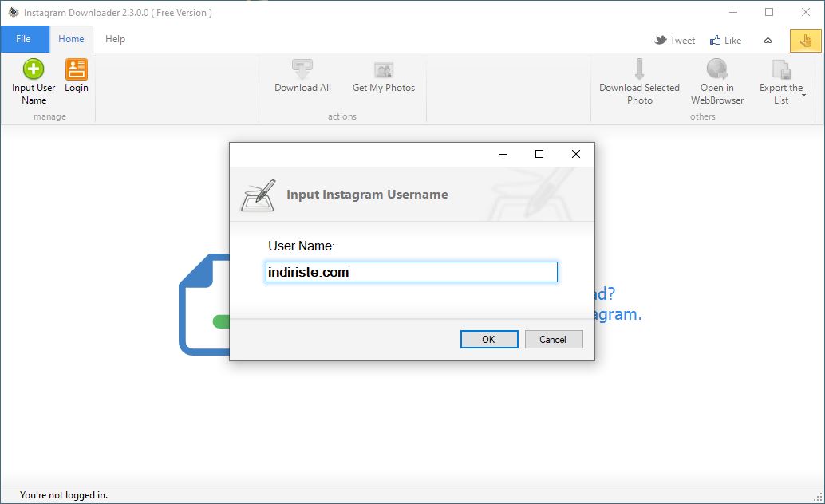Cancel the username dialog
Viewport: 825px width, 504px height.
click(x=554, y=340)
